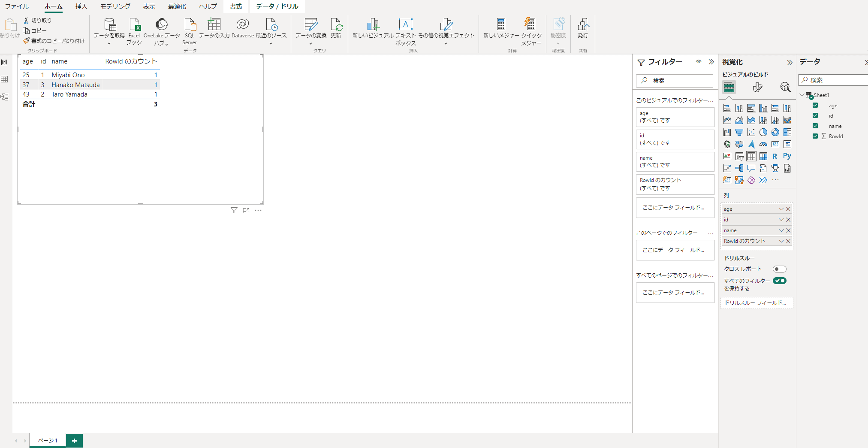Toggle the クロス レポート switch
The height and width of the screenshot is (448, 868).
(779, 269)
